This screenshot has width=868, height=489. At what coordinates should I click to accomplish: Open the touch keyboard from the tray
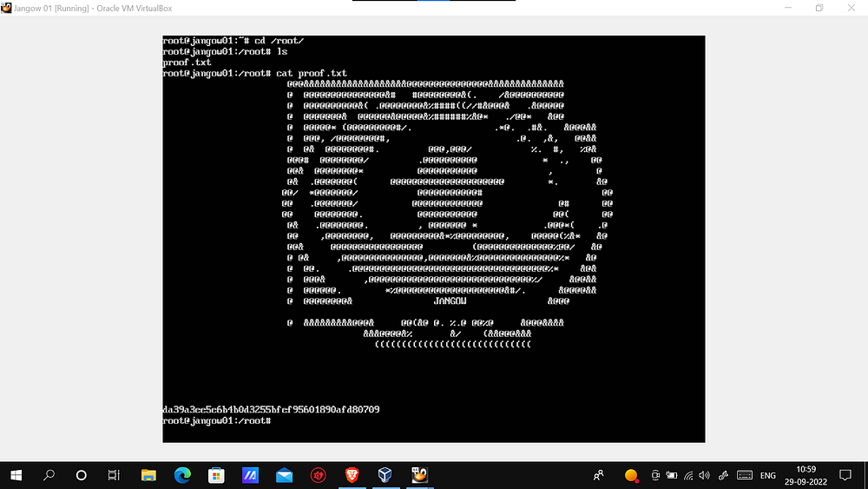pyautogui.click(x=744, y=475)
